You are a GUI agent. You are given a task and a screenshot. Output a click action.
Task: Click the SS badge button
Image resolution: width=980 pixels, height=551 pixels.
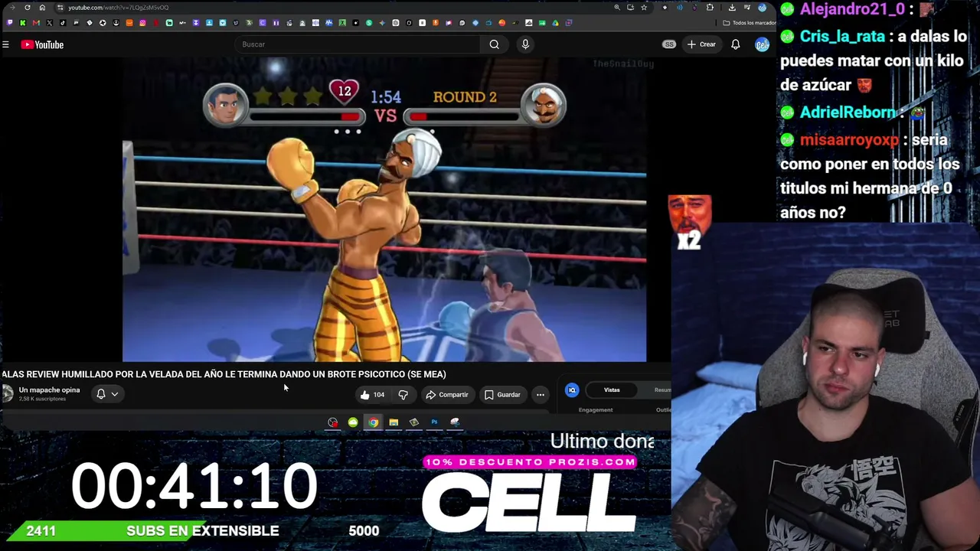(669, 44)
